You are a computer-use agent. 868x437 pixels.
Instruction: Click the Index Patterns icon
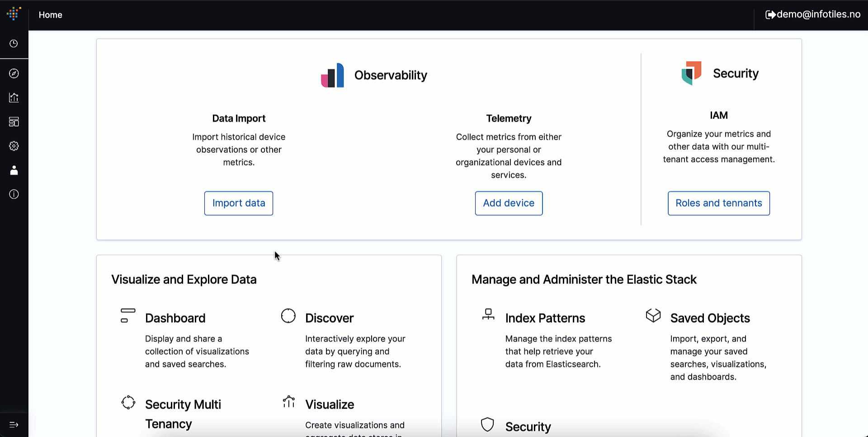pos(488,314)
